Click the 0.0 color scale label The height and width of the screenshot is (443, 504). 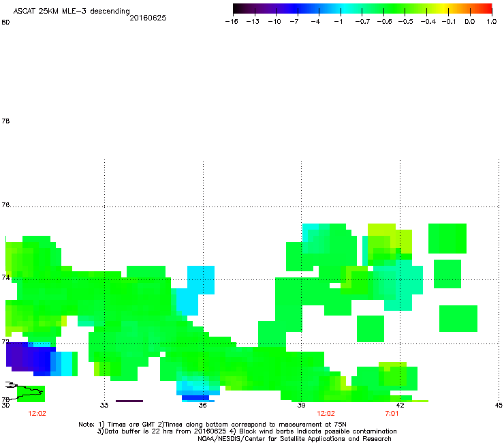point(470,22)
